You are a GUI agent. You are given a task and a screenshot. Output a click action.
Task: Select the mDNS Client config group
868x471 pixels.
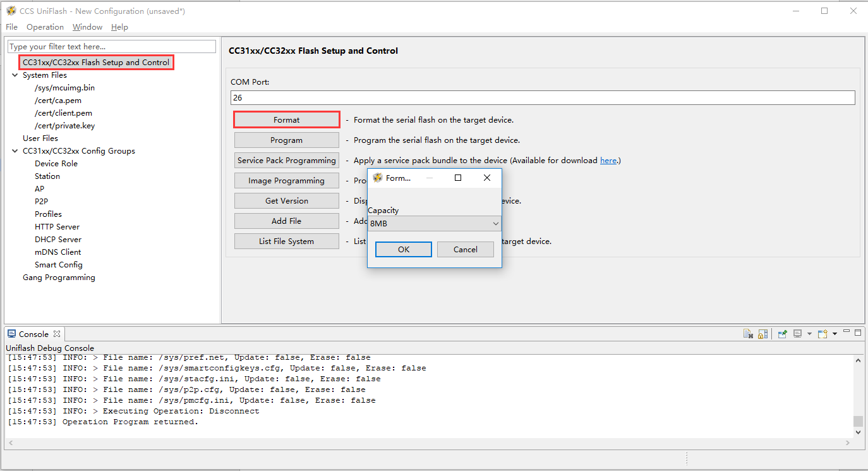[58, 252]
